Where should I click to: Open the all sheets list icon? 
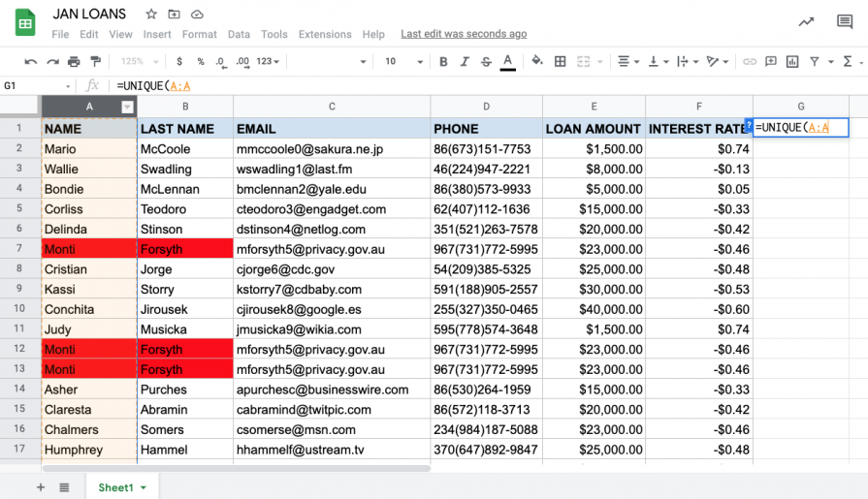(64, 487)
